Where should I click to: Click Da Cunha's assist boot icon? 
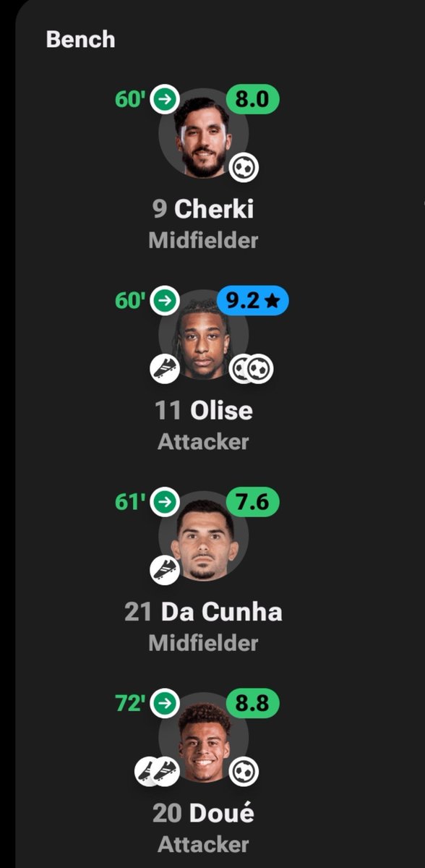click(165, 569)
